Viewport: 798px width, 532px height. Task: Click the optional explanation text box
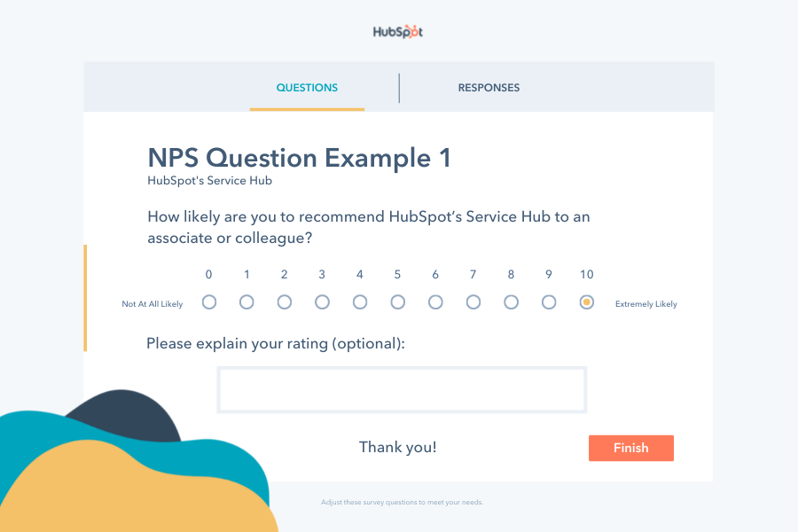[402, 389]
